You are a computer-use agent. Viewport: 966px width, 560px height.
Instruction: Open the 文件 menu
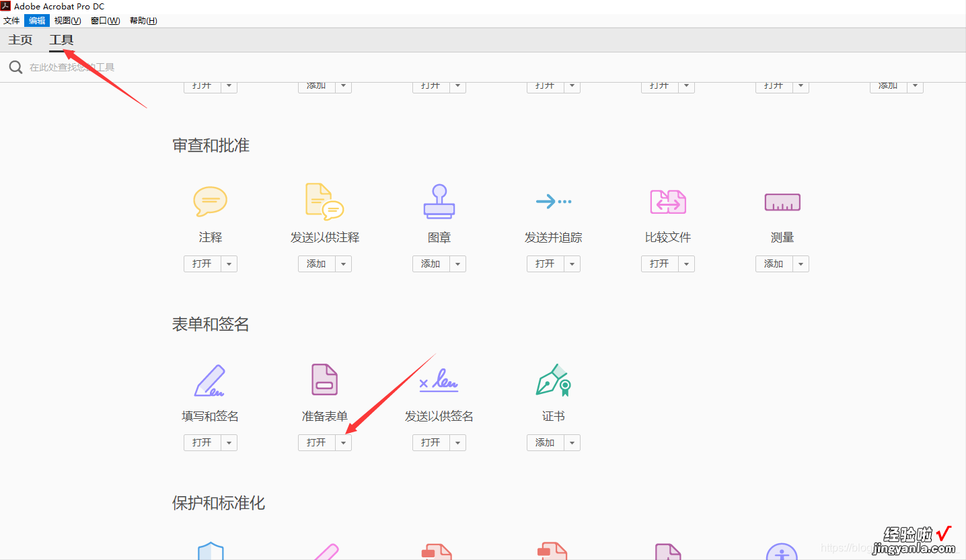click(11, 21)
